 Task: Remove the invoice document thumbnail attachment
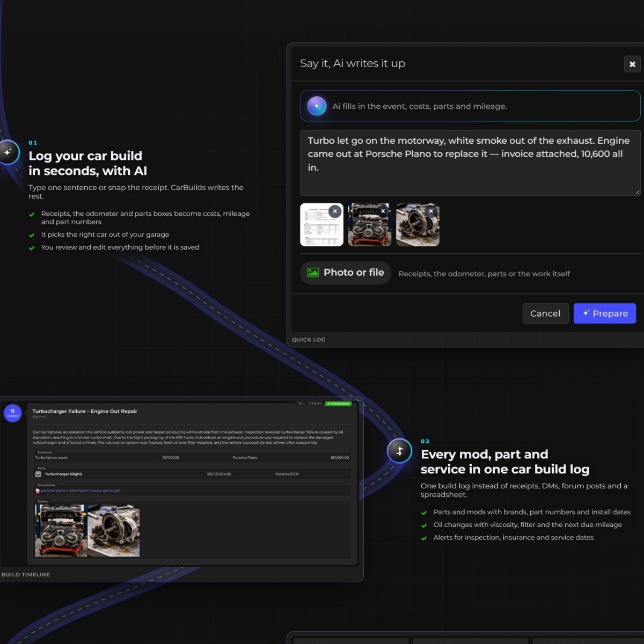point(335,211)
